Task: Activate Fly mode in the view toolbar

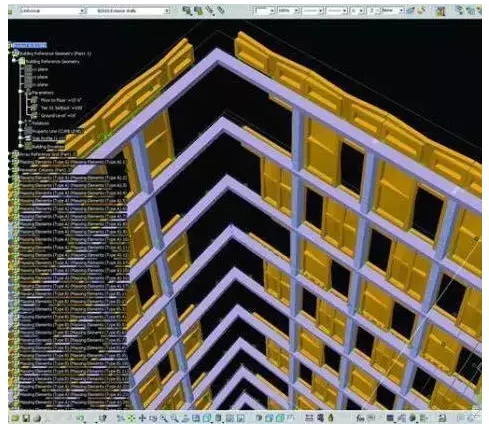Action: 121,418
